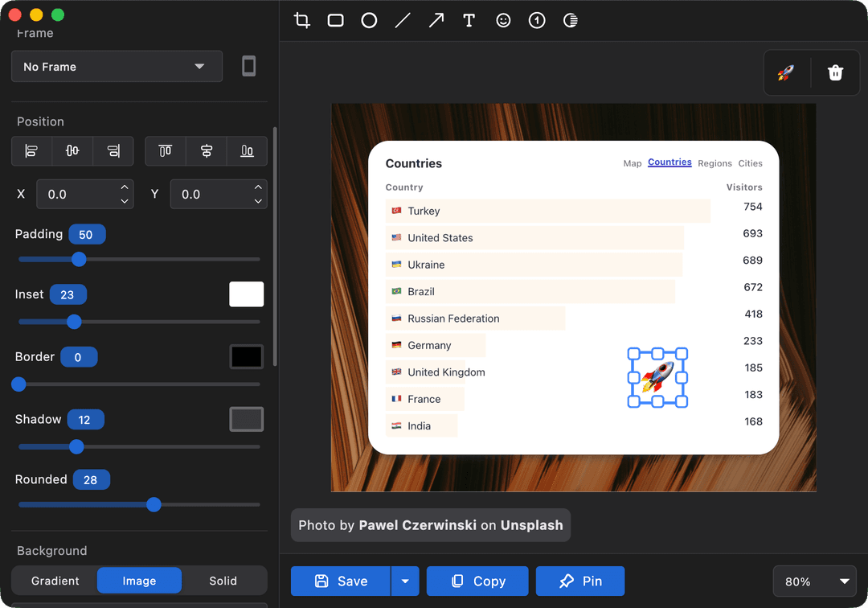
Task: Select the Ellipse tool
Action: pos(369,20)
